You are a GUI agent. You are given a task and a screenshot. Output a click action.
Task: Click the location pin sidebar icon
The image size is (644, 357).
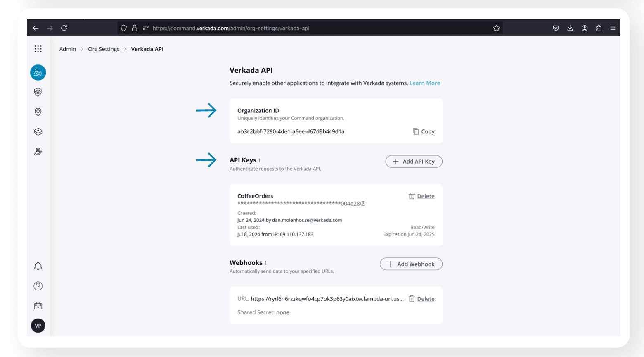click(38, 112)
